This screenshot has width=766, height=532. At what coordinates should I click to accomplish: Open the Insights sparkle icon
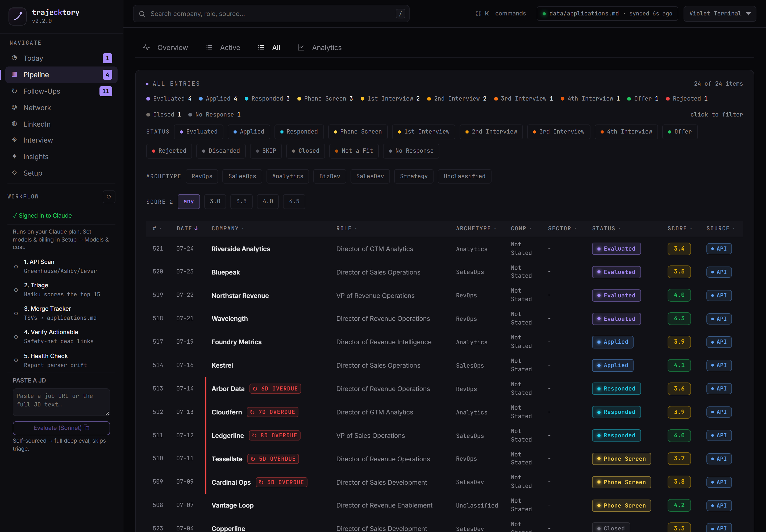pyautogui.click(x=14, y=156)
